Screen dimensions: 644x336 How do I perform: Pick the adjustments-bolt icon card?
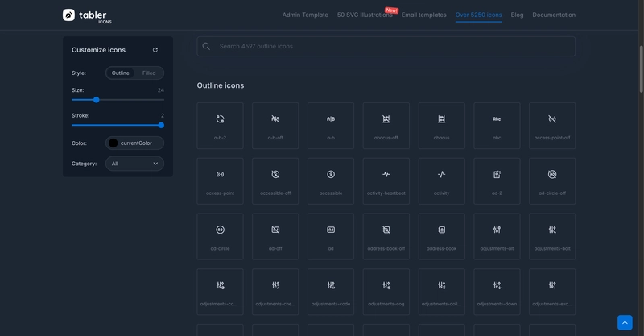click(x=552, y=236)
